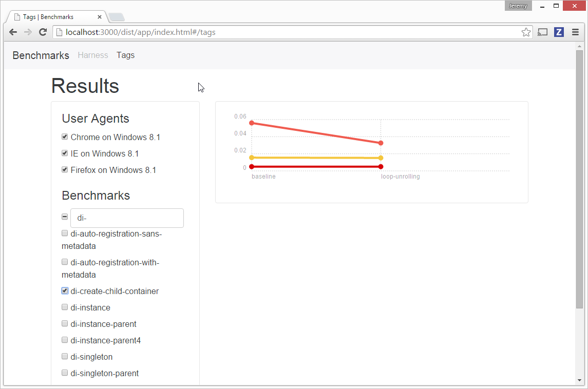Check the di-instance-parent benchmark

[65, 323]
